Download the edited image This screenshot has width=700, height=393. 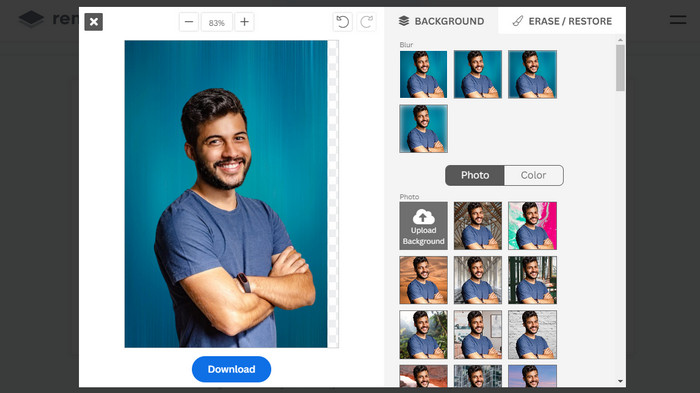click(231, 369)
